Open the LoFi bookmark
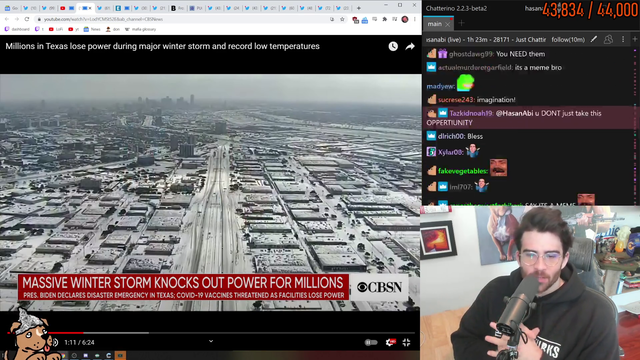 56,29
